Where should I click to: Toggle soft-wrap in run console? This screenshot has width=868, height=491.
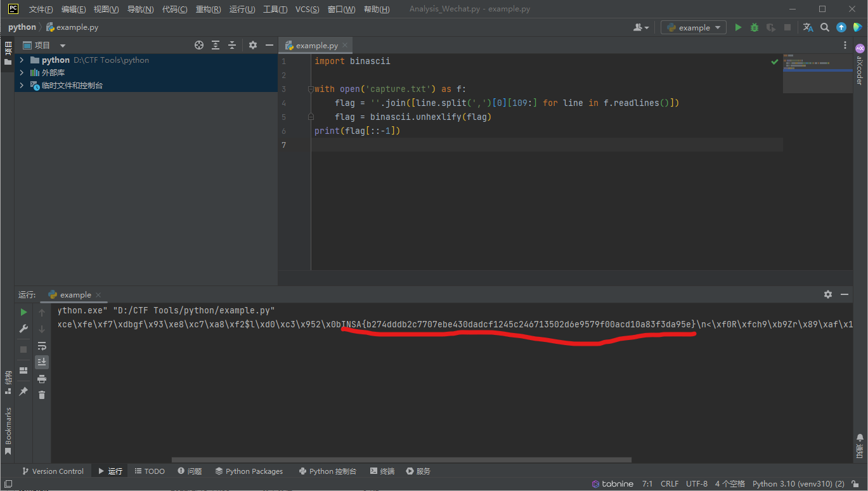(42, 346)
